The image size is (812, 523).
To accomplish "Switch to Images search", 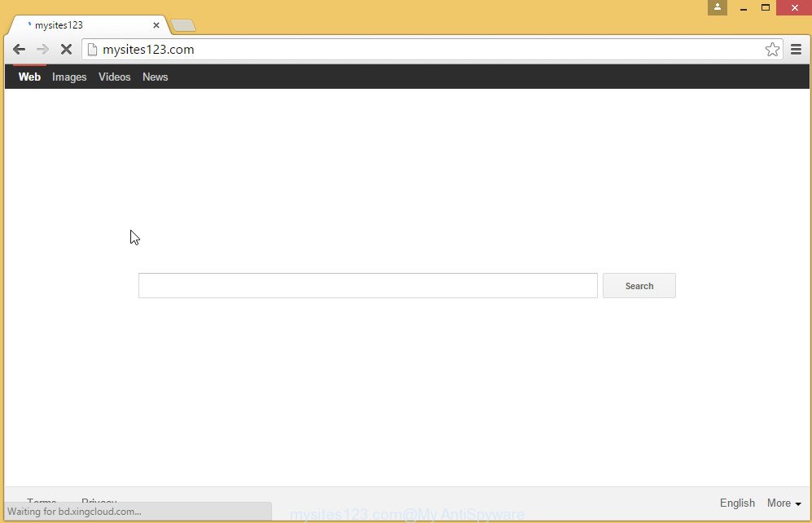I will [69, 77].
